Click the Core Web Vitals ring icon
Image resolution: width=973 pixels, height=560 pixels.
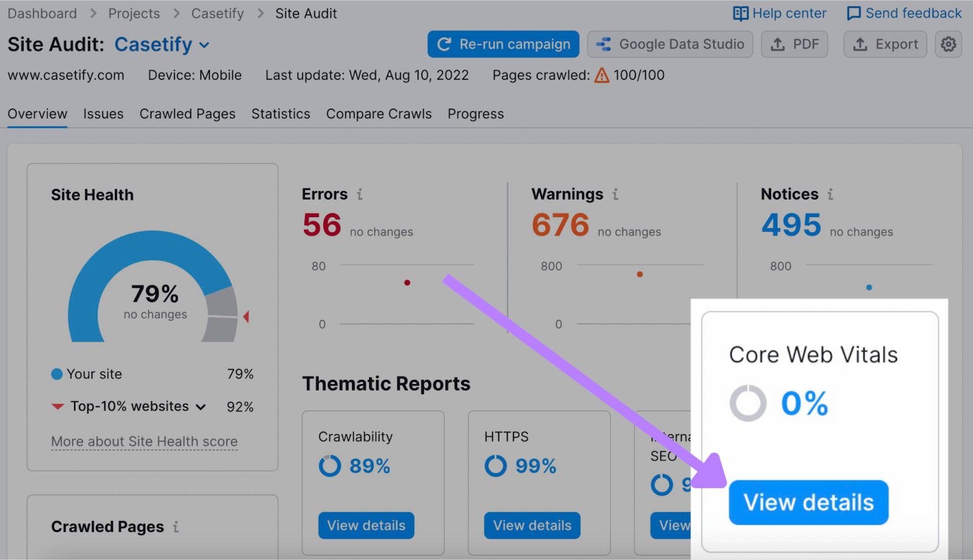pos(748,403)
